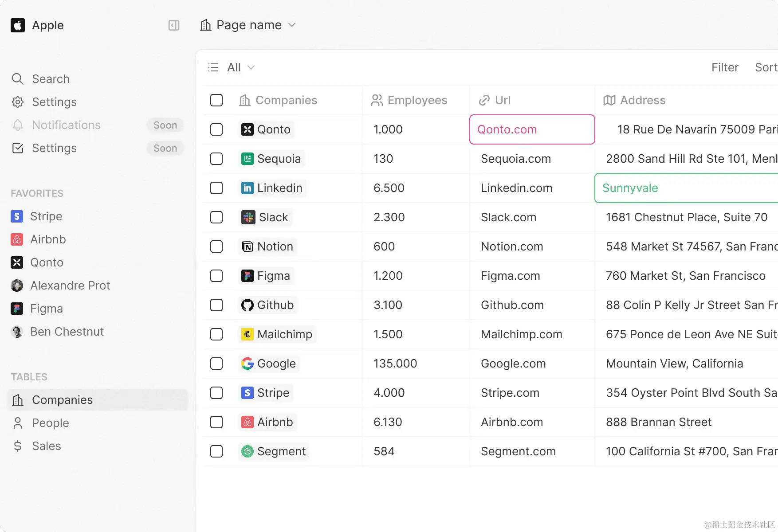Click the Notion logo in the table

pyautogui.click(x=248, y=246)
